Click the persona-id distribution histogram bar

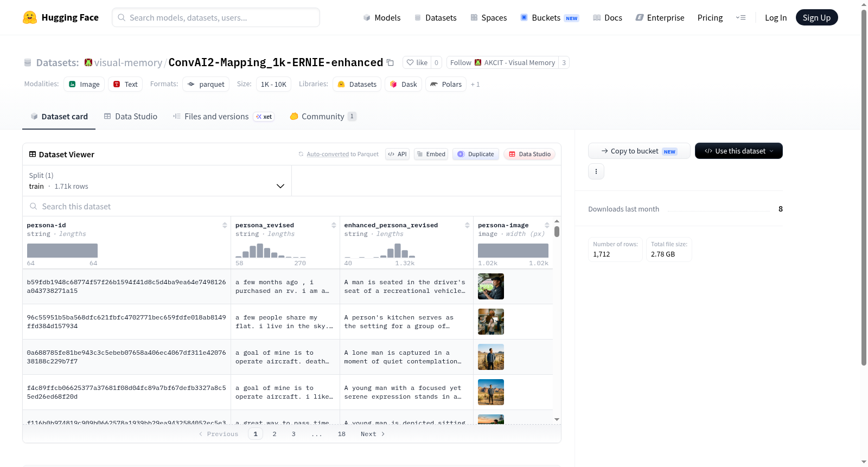tap(62, 251)
